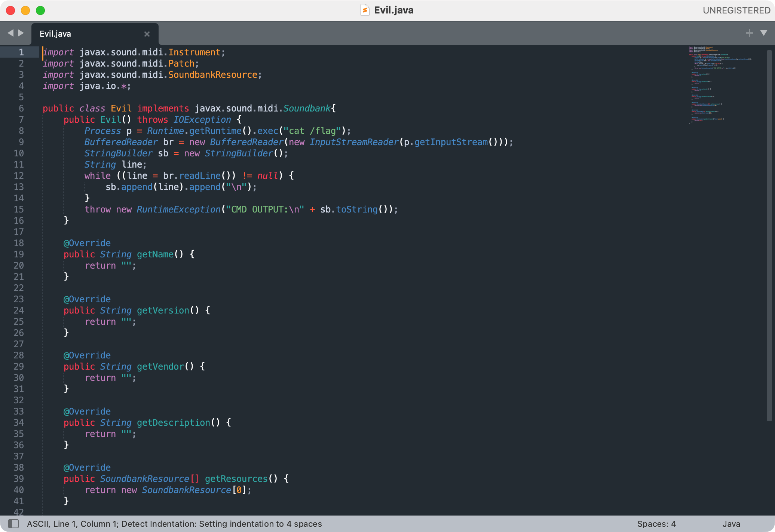Click line number 18 in gutter
775x532 pixels.
19,243
